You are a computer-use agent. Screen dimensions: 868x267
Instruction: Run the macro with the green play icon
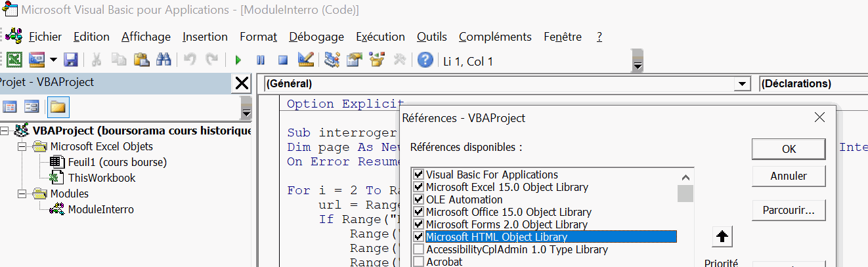(238, 60)
